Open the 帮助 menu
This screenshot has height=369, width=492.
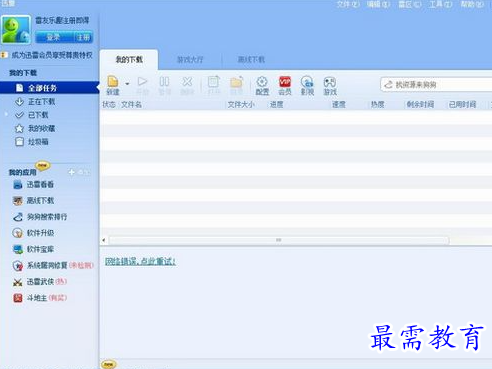472,4
